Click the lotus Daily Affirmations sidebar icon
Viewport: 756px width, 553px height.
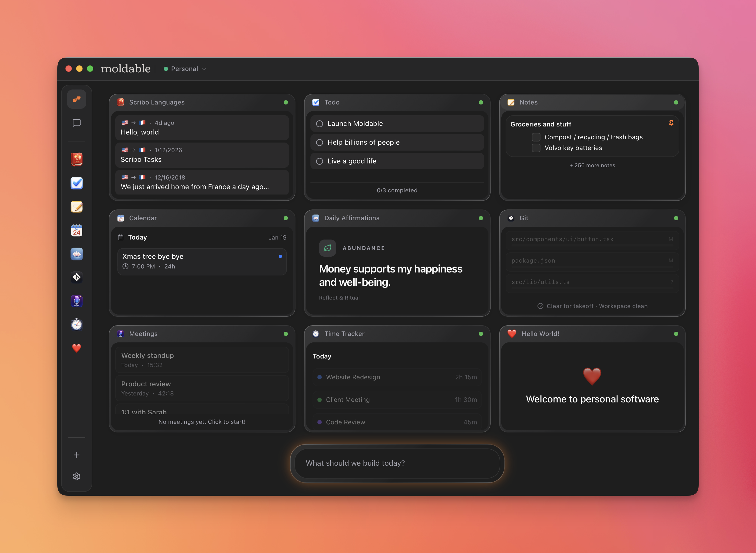click(76, 254)
